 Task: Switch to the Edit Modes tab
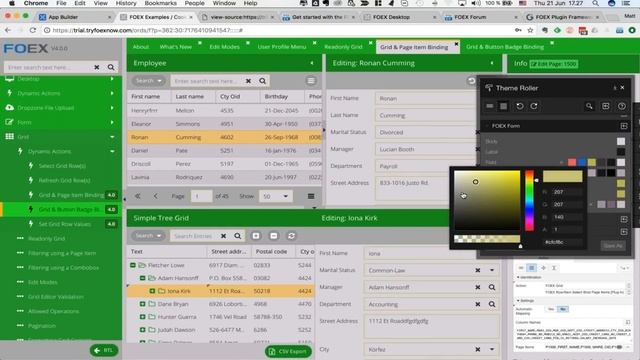click(x=224, y=47)
